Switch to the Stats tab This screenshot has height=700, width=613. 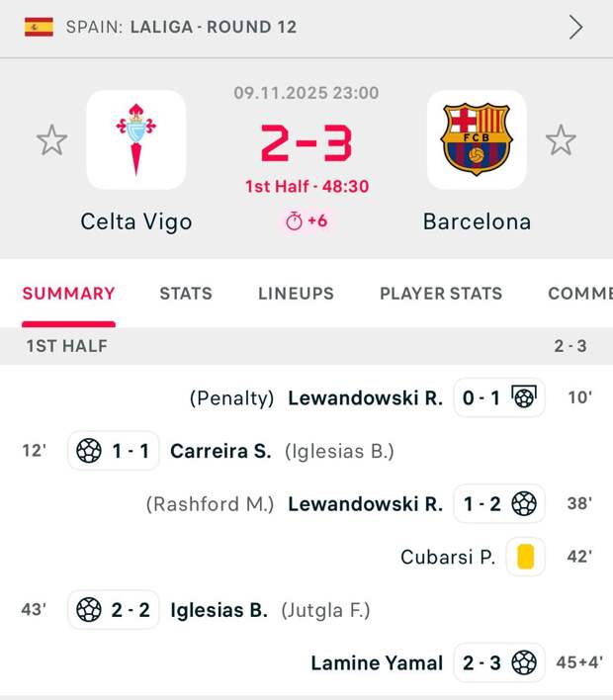click(186, 294)
